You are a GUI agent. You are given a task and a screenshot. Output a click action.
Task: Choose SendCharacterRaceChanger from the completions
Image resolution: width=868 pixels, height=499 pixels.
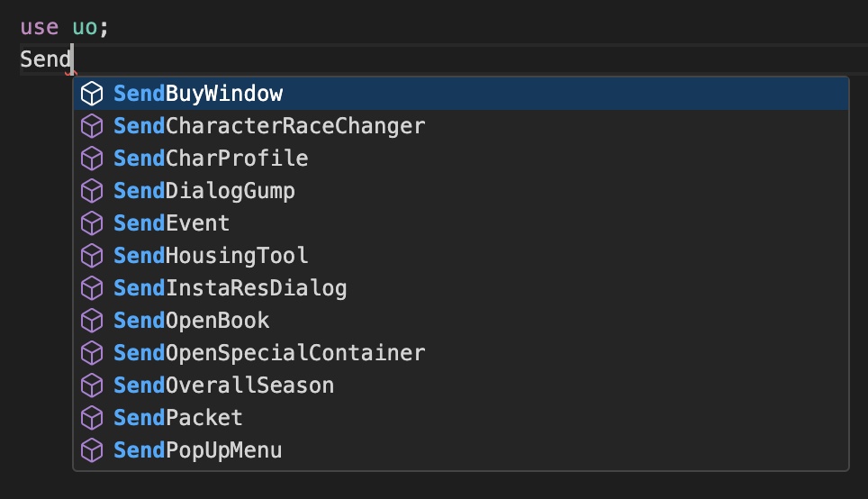tap(461, 126)
